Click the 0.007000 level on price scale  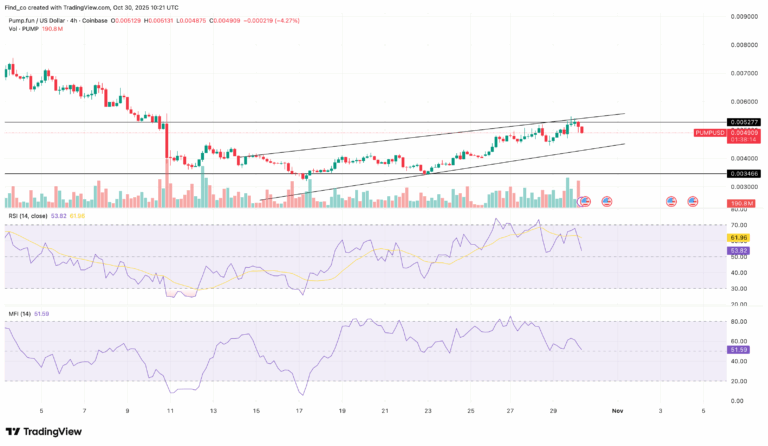coord(741,73)
